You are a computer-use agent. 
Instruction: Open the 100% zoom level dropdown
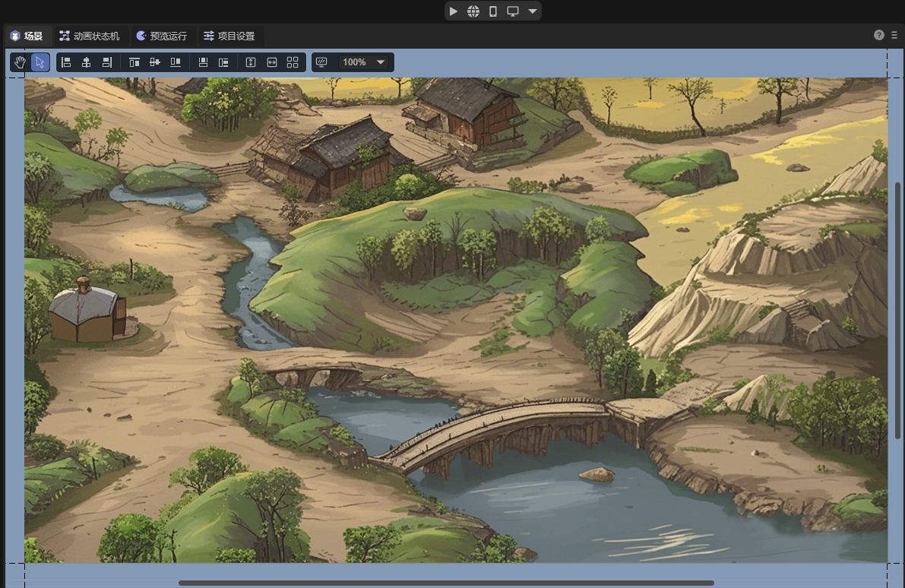[363, 62]
